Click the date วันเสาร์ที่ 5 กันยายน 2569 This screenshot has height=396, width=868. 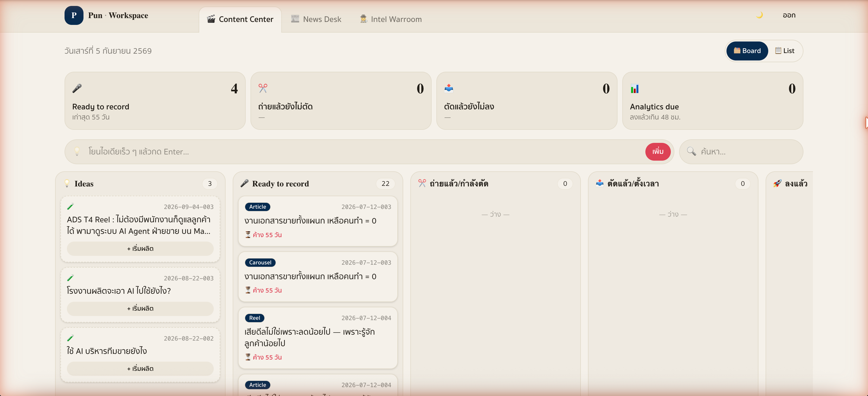pos(108,51)
